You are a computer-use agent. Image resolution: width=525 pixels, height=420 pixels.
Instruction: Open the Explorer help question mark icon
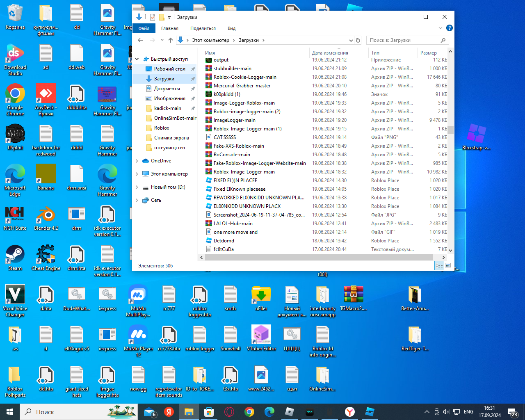click(449, 28)
